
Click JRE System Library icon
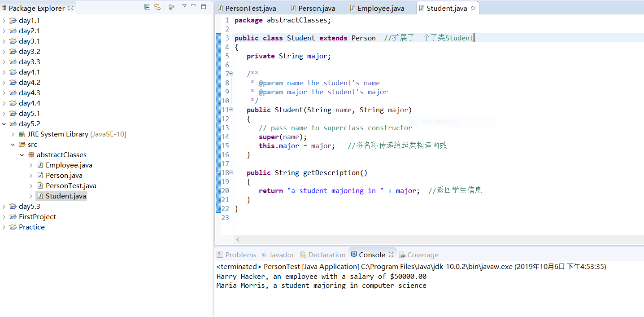(22, 134)
